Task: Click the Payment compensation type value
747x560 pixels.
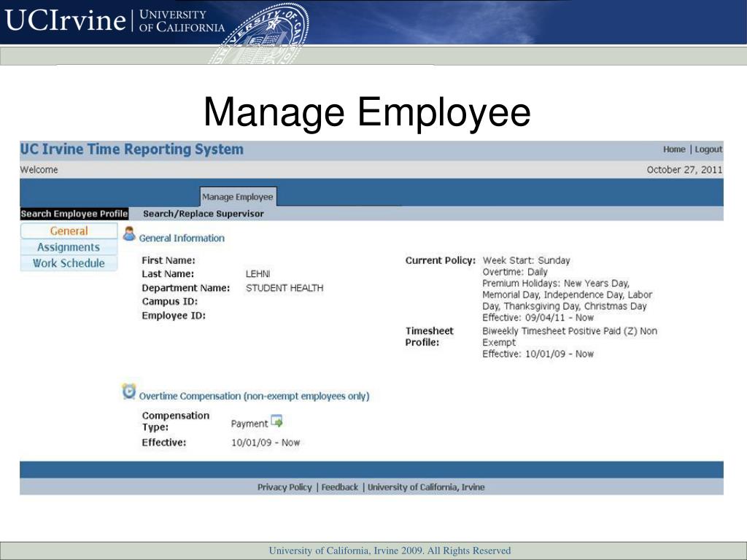Action: tap(249, 424)
